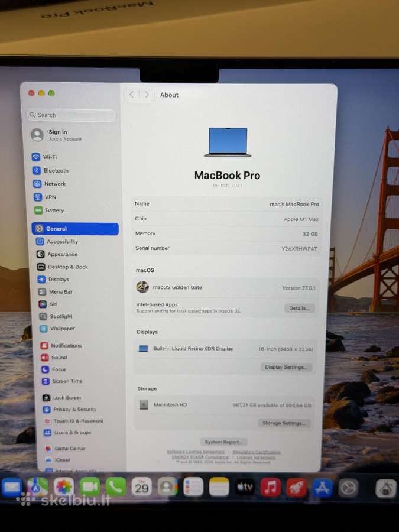Click Built-in Liquid Retina XDR Display row
The image size is (399, 532).
(x=225, y=349)
